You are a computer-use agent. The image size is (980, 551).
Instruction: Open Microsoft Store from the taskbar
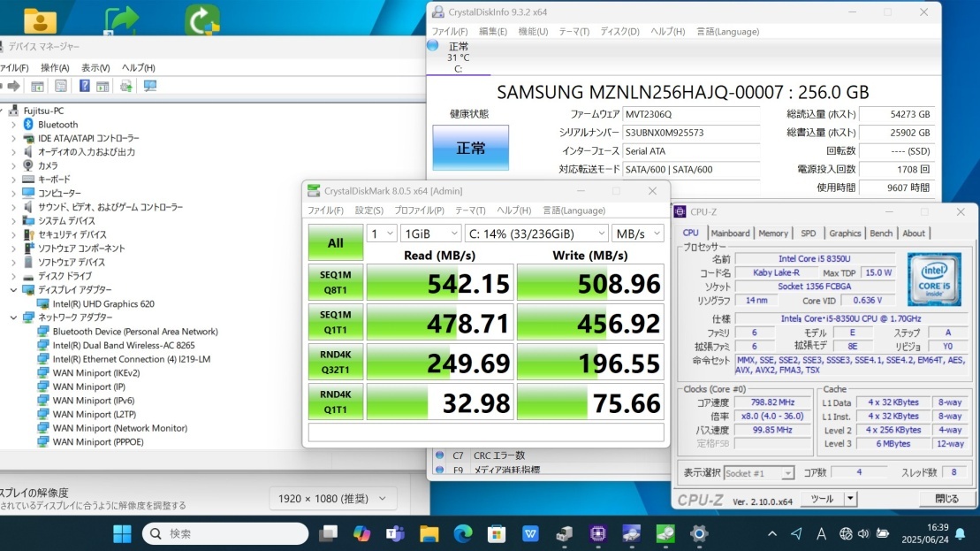coord(497,533)
